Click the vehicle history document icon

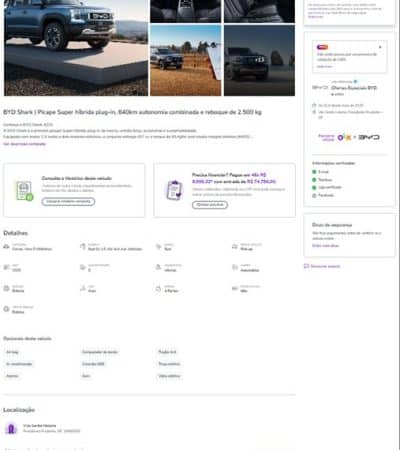[25, 191]
